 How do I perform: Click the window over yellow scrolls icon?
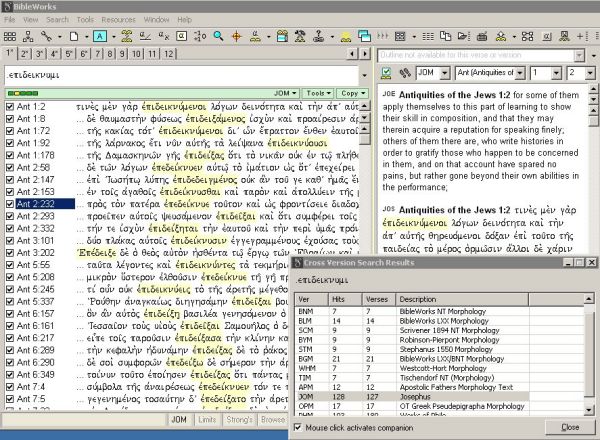282,36
